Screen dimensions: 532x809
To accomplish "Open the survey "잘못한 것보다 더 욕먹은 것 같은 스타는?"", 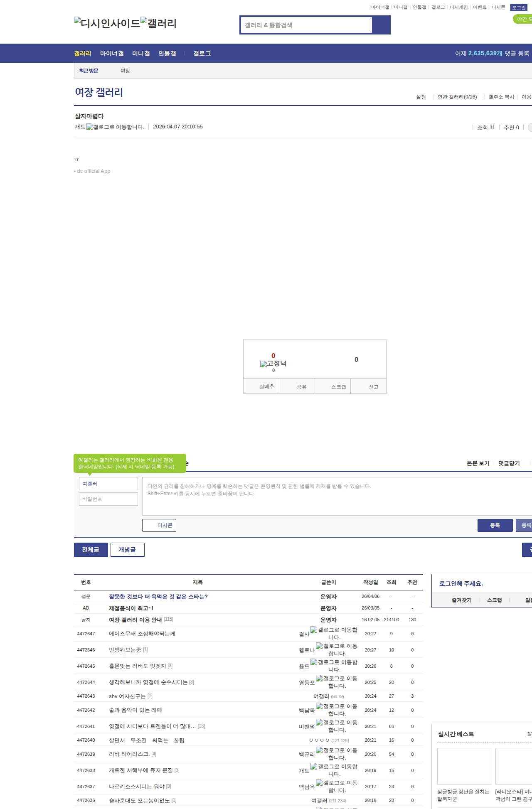I will click(158, 597).
